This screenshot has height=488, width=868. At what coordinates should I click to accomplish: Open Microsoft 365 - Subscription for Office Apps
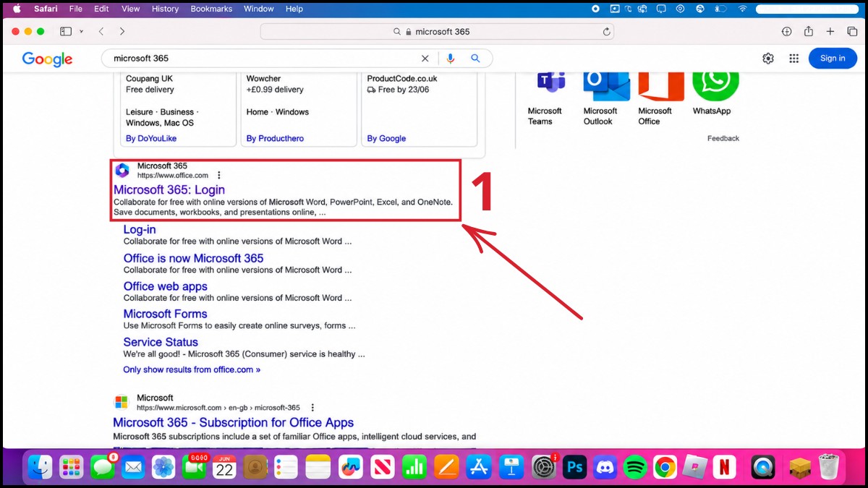234,422
